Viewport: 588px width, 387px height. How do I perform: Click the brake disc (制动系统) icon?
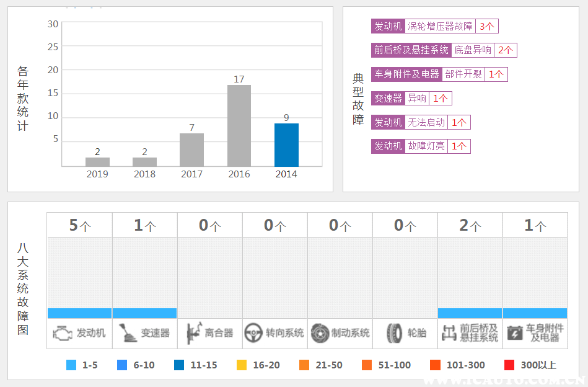[320, 333]
